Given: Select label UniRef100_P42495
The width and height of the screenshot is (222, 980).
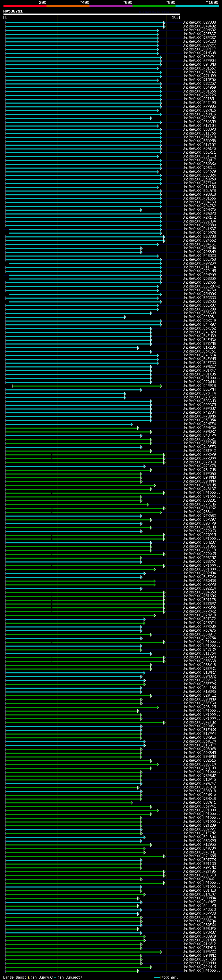Looking at the screenshot, I should click(199, 103).
